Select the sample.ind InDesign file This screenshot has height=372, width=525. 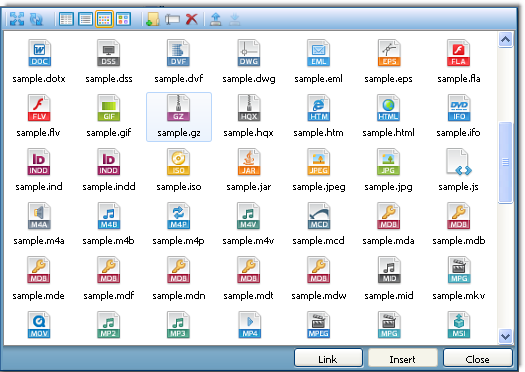click(x=39, y=170)
